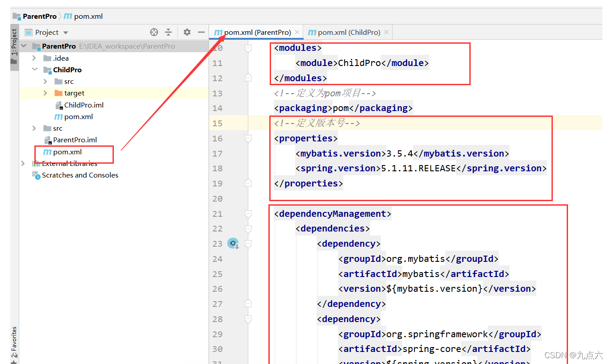Toggle the fold marker at line 21

click(x=248, y=214)
